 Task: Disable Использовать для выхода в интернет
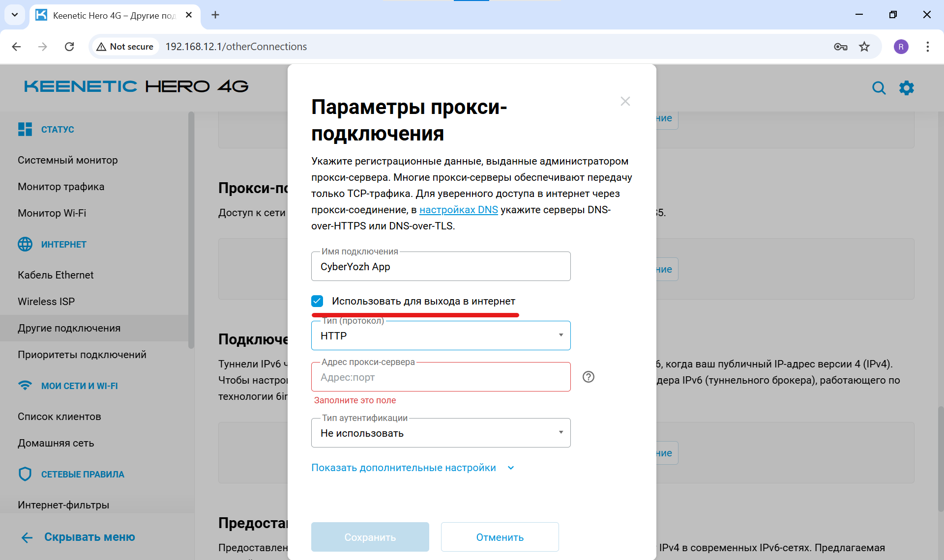(x=318, y=301)
